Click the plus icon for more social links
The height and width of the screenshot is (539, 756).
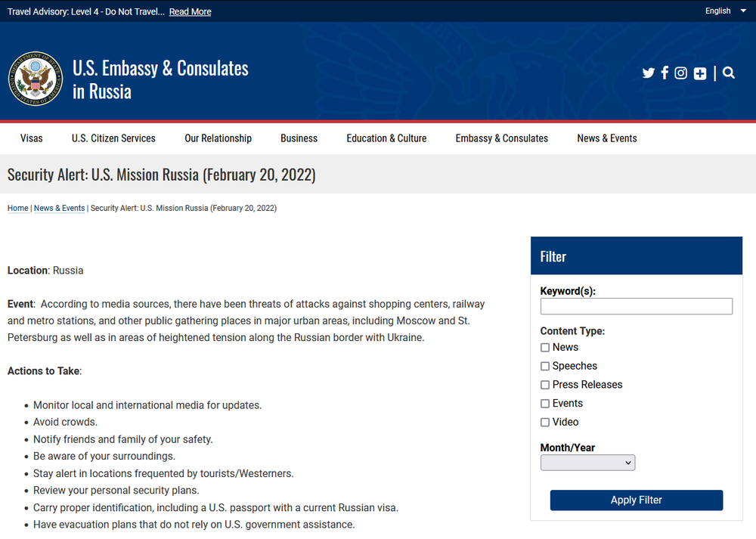[700, 73]
